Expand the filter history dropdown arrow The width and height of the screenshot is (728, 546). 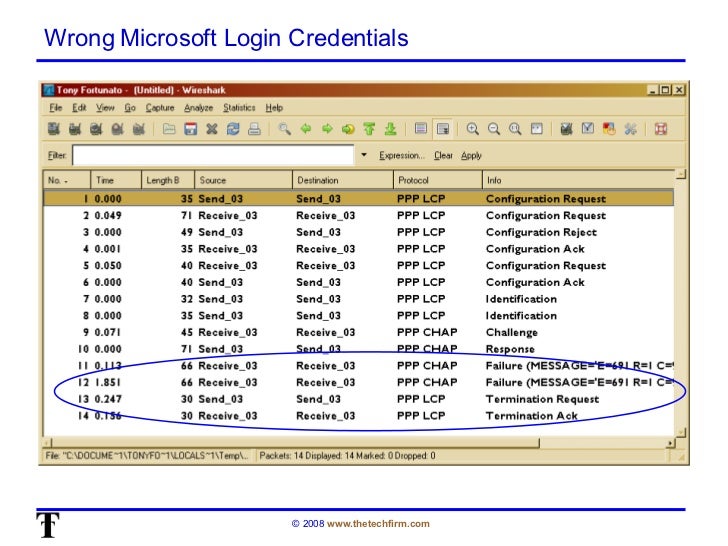pos(364,155)
